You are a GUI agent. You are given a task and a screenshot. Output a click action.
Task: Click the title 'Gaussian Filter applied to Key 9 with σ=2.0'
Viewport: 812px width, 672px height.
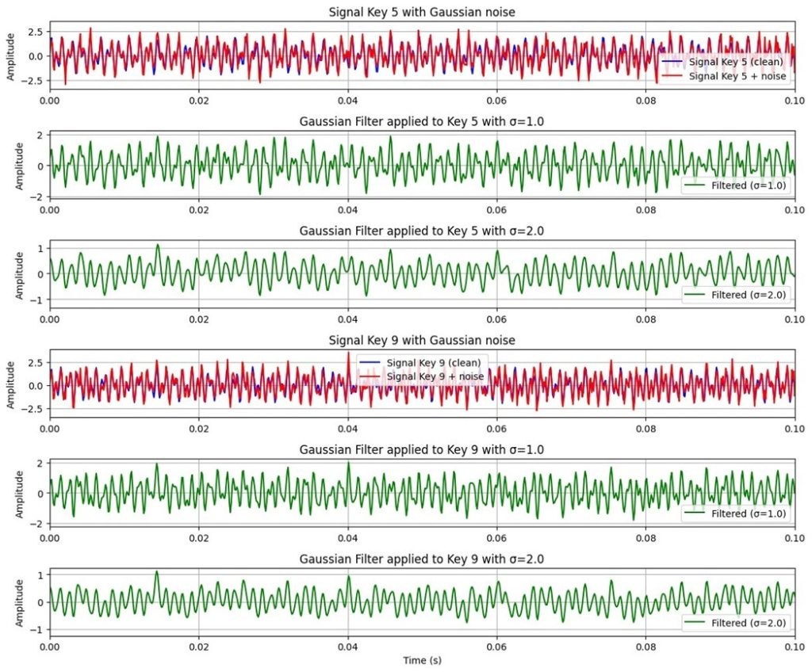[x=422, y=559]
